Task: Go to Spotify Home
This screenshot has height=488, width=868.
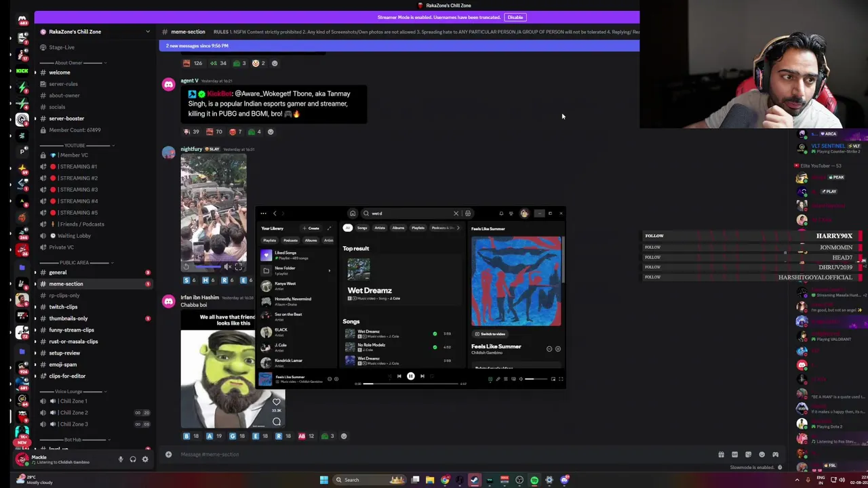Action: [353, 213]
